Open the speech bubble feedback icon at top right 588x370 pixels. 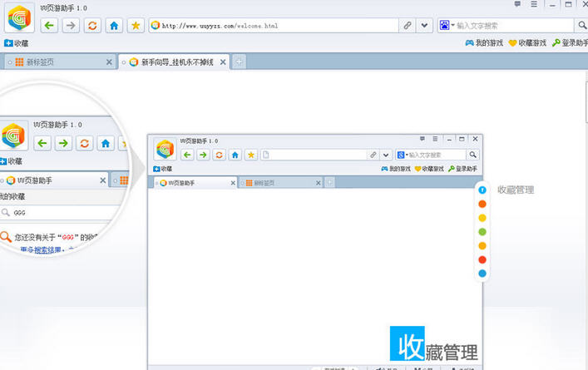(x=517, y=4)
